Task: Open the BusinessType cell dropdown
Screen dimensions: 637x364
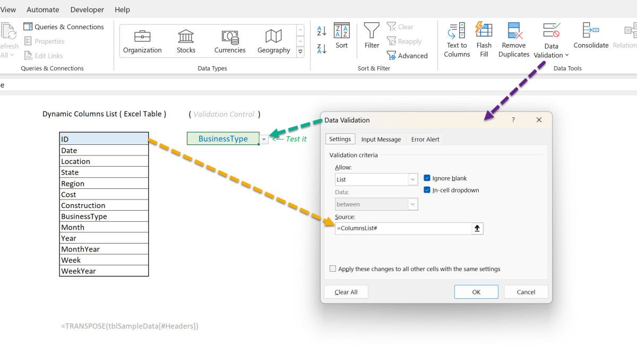Action: 264,138
